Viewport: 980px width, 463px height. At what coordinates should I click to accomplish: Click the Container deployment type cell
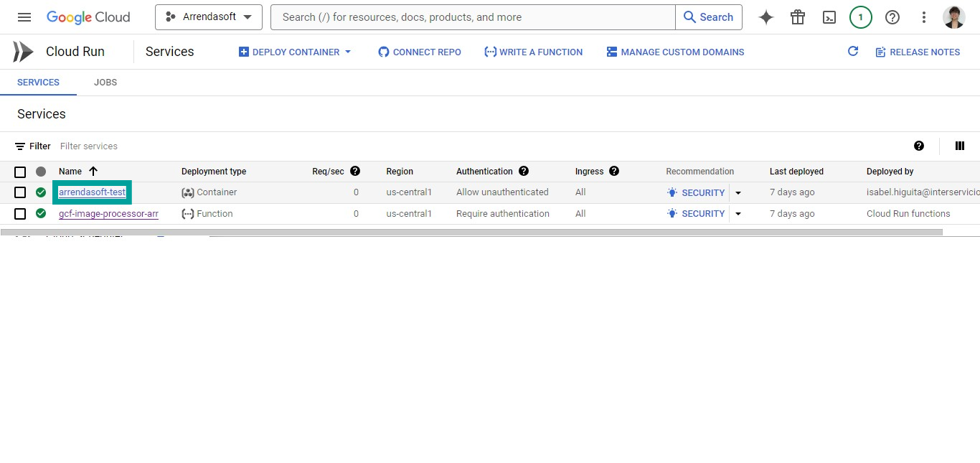[209, 192]
